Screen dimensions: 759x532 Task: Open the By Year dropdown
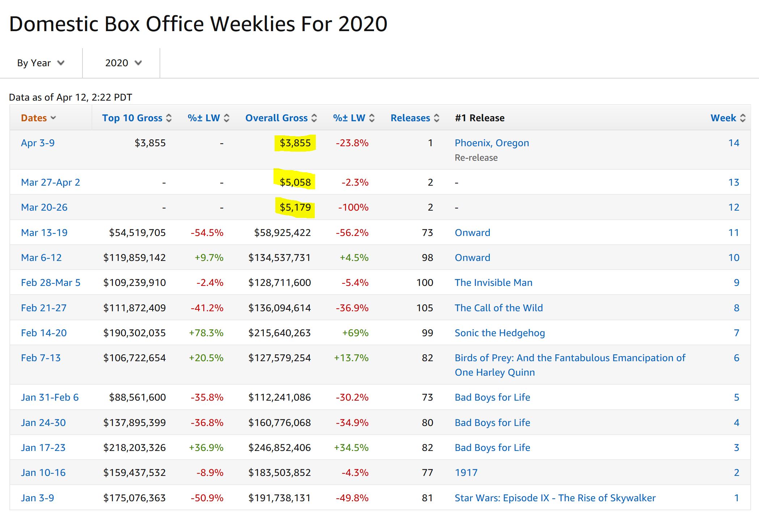pos(41,63)
